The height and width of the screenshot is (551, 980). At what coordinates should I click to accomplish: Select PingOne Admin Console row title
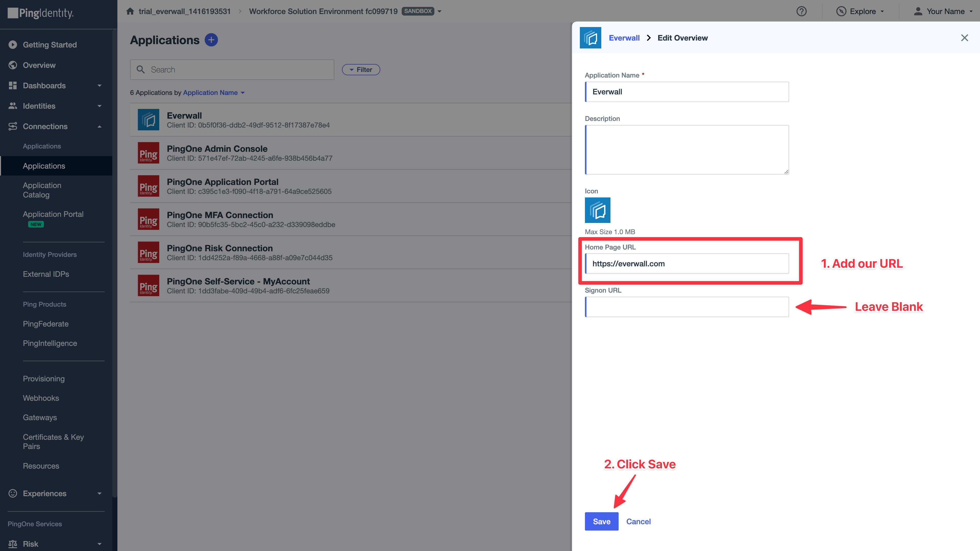(x=217, y=149)
